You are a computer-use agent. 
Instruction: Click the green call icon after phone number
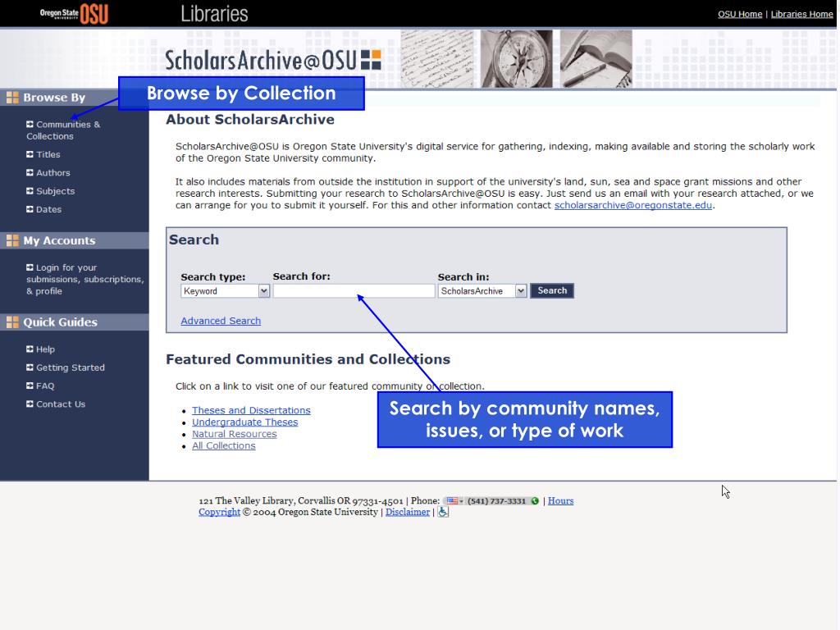tap(535, 501)
